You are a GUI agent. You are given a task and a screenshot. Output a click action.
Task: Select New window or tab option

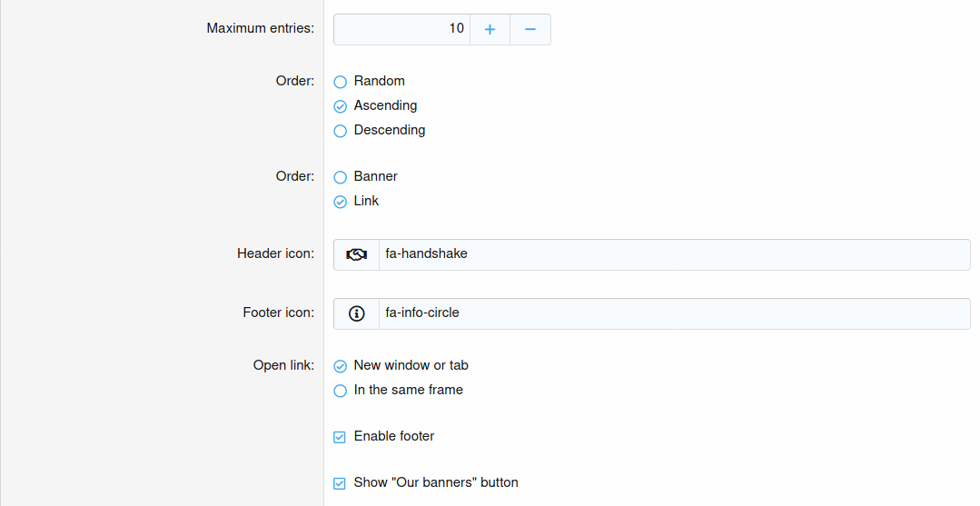point(341,366)
